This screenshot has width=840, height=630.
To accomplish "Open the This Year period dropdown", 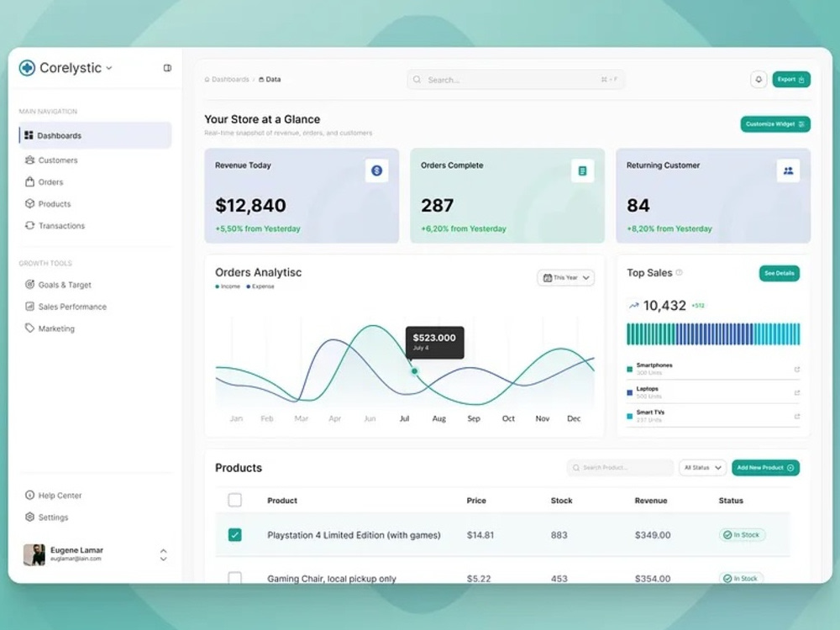I will (565, 277).
